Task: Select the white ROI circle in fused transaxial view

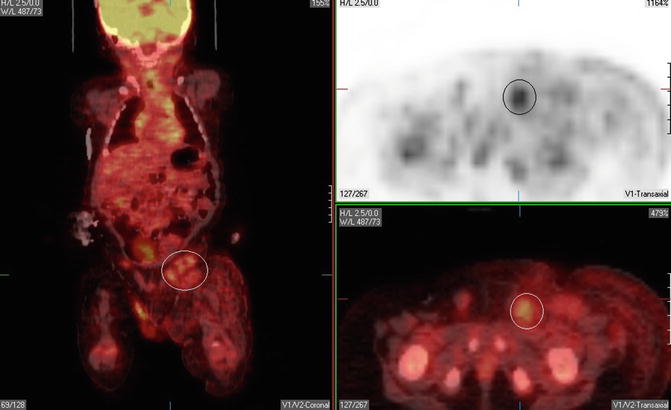Action: tap(527, 311)
